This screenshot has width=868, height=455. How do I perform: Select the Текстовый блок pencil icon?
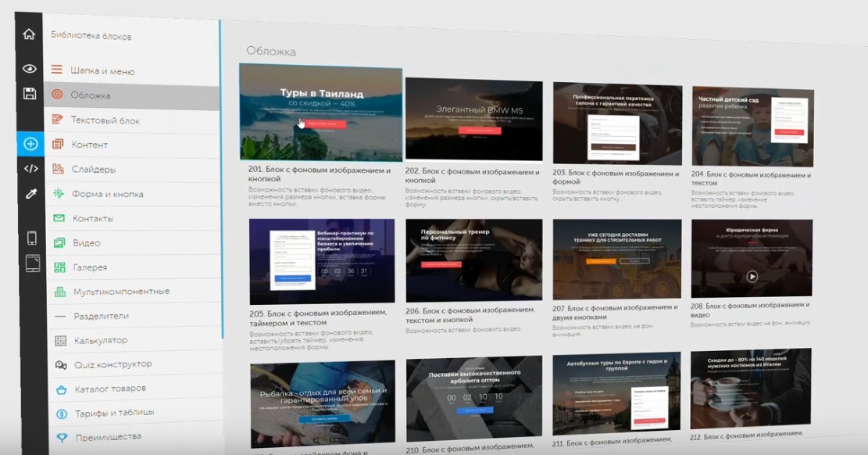coord(57,119)
